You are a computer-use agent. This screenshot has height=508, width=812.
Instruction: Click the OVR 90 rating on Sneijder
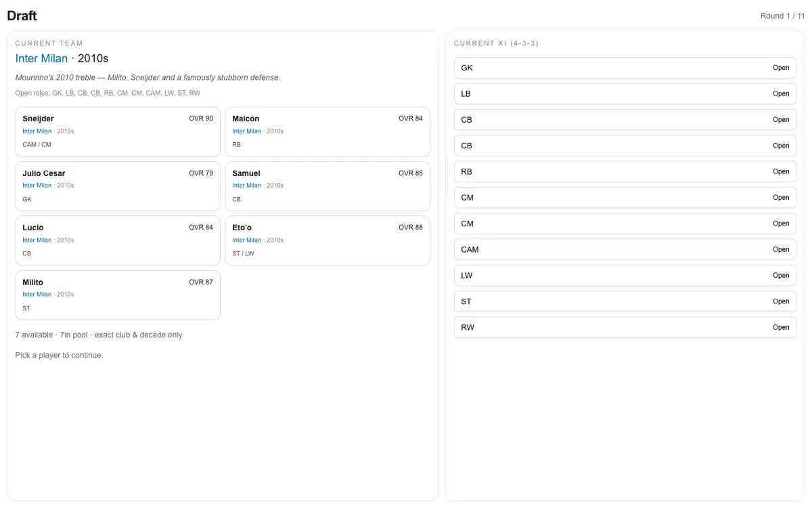point(201,119)
